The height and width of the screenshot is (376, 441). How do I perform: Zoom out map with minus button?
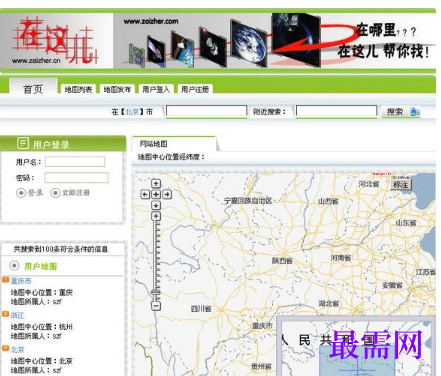156,306
